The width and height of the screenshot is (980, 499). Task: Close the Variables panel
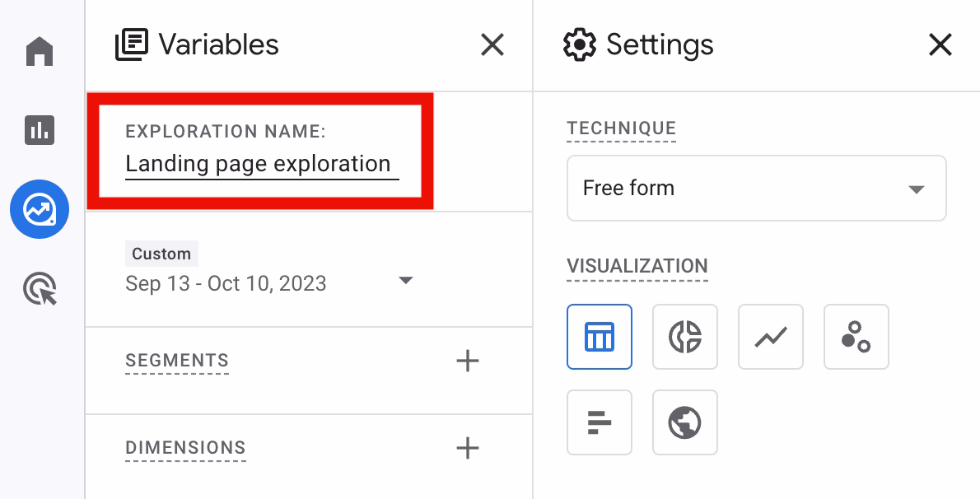click(x=492, y=45)
